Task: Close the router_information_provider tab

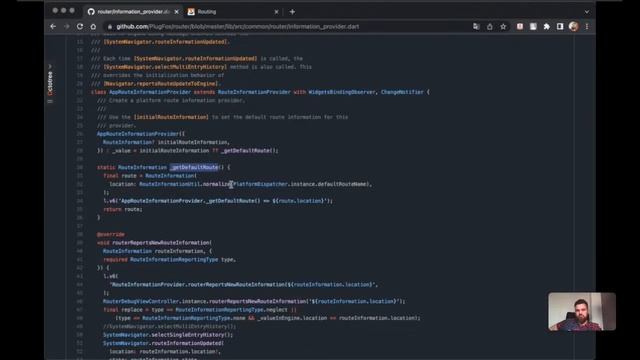Action: point(177,12)
